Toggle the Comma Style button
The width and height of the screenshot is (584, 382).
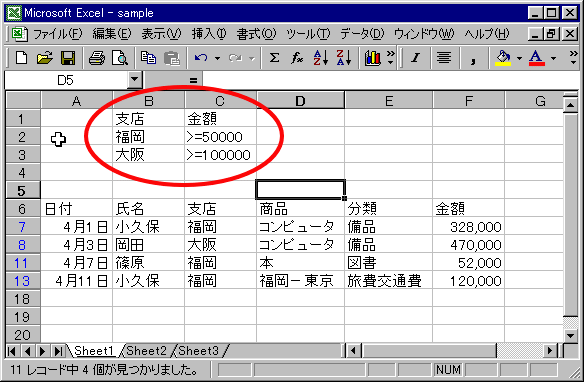[x=473, y=58]
